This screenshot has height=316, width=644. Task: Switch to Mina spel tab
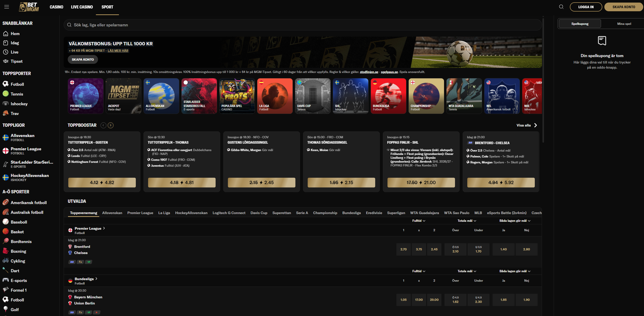pyautogui.click(x=624, y=24)
